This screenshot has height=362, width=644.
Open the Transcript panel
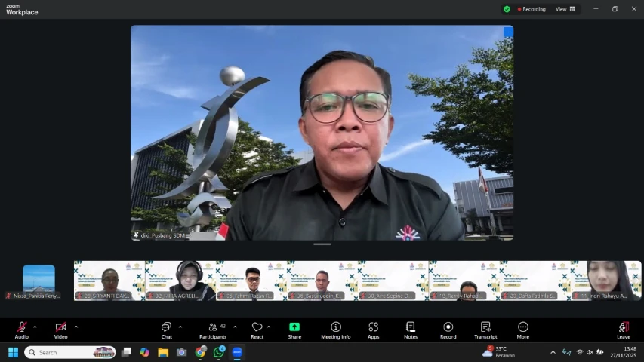tap(485, 330)
